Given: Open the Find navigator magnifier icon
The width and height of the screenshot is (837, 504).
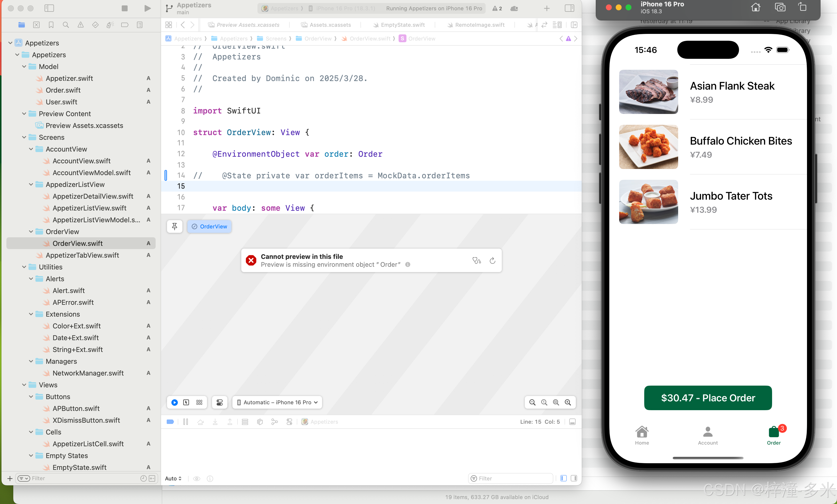Looking at the screenshot, I should pos(66,25).
